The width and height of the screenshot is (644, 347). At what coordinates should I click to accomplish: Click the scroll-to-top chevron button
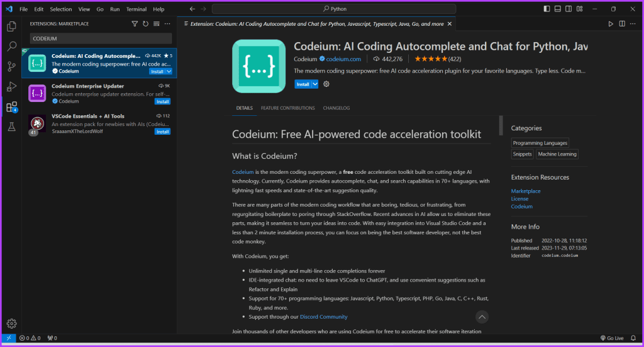pos(482,317)
